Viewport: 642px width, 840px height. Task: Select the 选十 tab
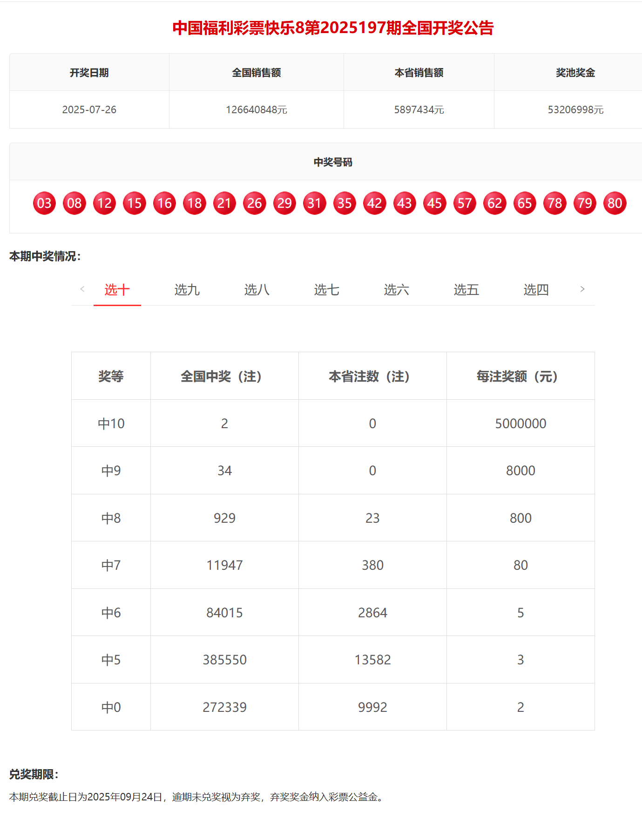tap(117, 290)
